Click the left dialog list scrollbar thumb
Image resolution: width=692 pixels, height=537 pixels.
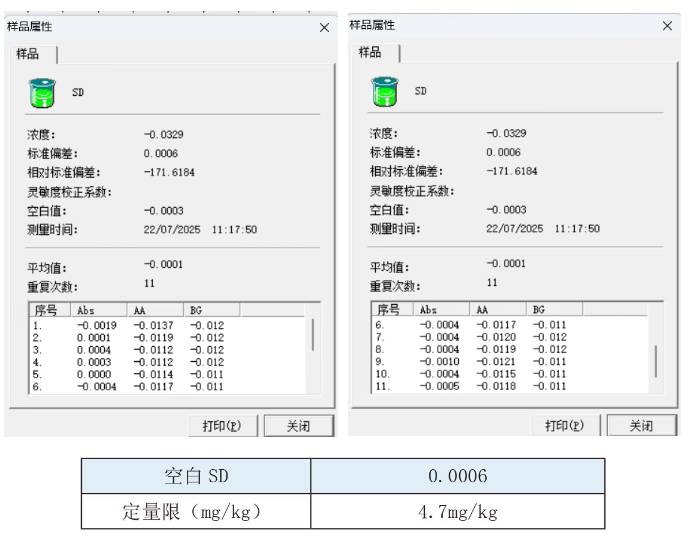pos(313,335)
